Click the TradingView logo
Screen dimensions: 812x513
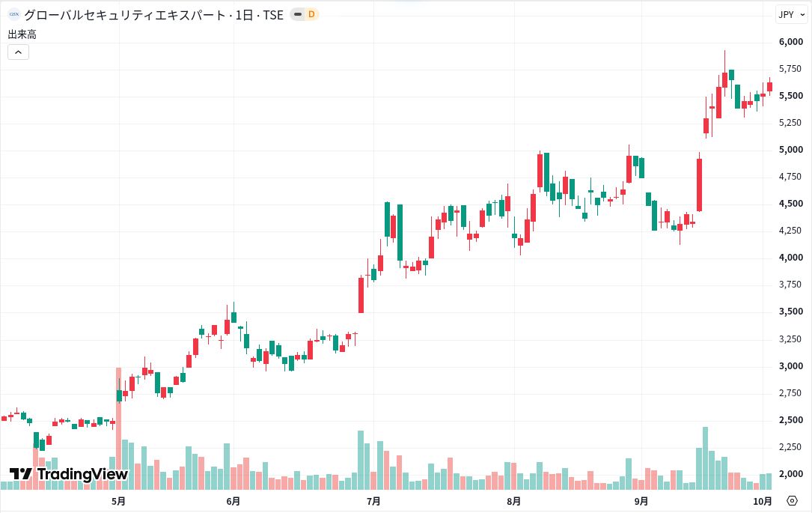68,473
